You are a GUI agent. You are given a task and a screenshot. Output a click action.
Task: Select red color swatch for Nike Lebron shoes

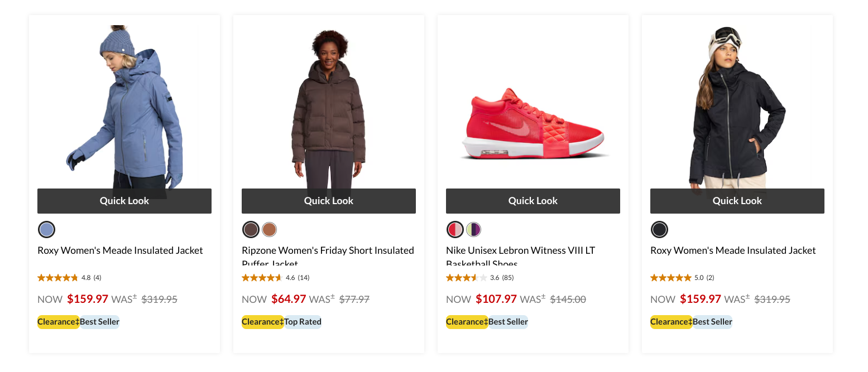(455, 229)
